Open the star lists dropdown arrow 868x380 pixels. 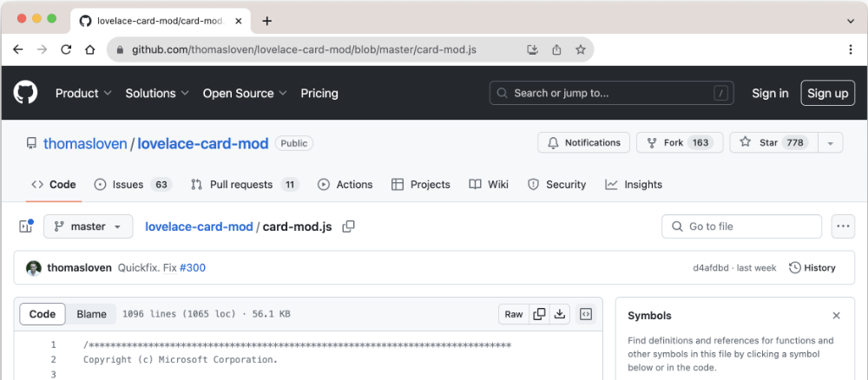coord(831,142)
